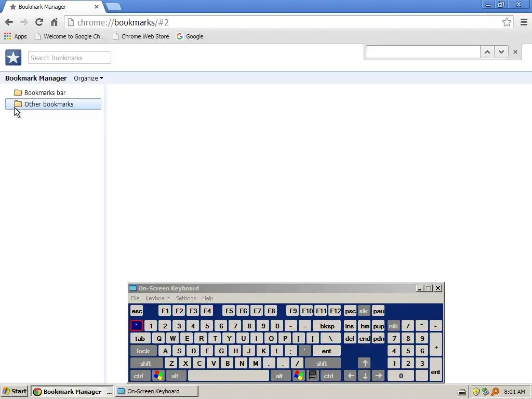Image resolution: width=532 pixels, height=399 pixels.
Task: Click the del key on on-screen keyboard
Action: click(350, 338)
